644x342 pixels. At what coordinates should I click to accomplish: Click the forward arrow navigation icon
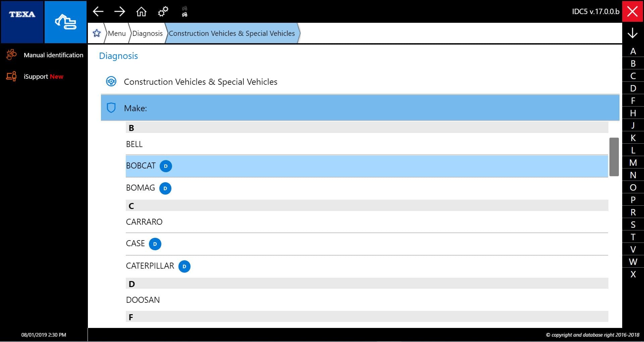119,12
